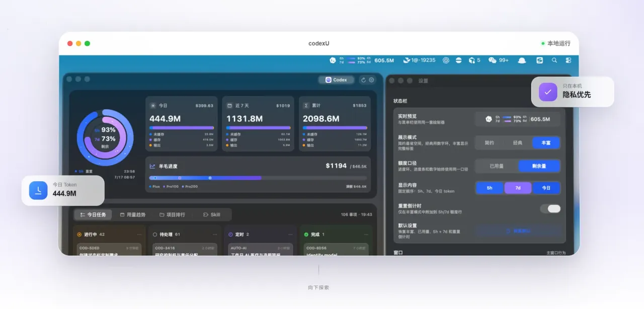
Task: Click the 今日 usage bar under 444.9M
Action: [x=182, y=128]
